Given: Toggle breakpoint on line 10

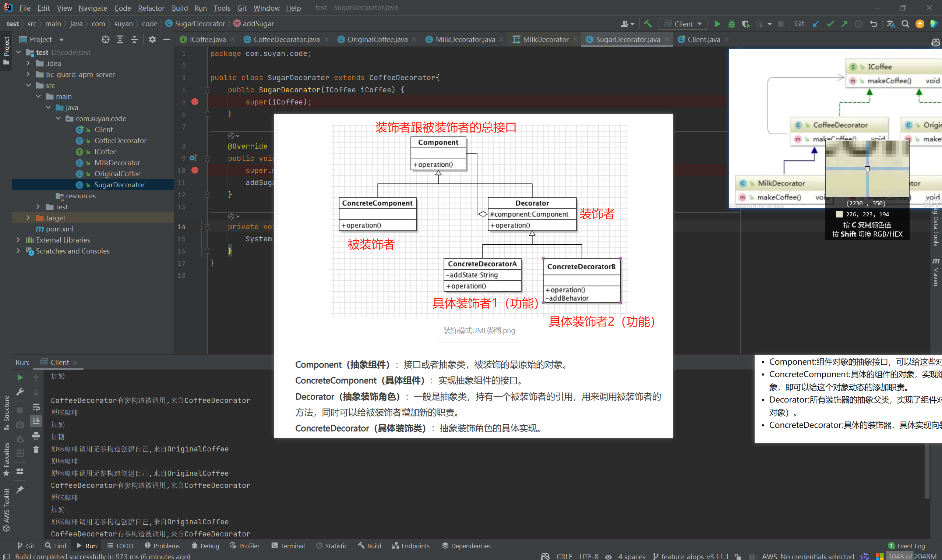Looking at the screenshot, I should point(195,170).
